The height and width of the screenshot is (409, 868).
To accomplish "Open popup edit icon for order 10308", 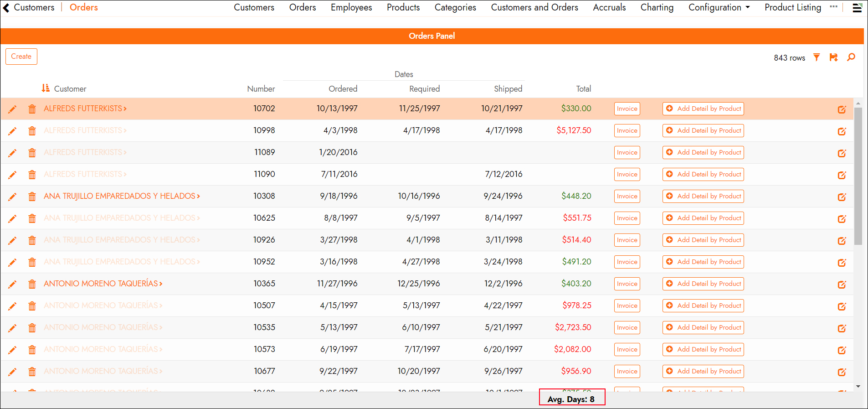I will tap(842, 197).
